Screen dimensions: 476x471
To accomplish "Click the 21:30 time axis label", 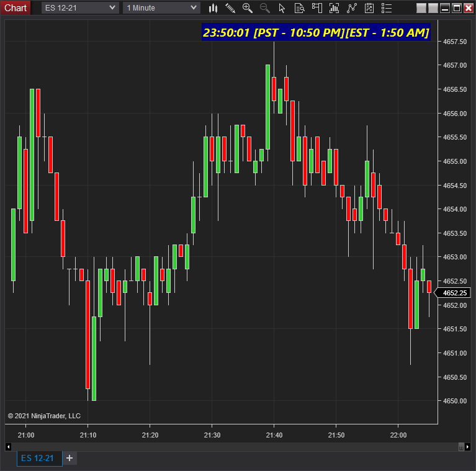I will (212, 435).
